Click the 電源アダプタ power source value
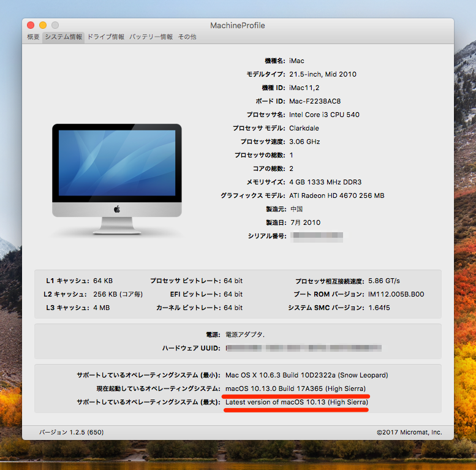This screenshot has height=470, width=476. [245, 335]
